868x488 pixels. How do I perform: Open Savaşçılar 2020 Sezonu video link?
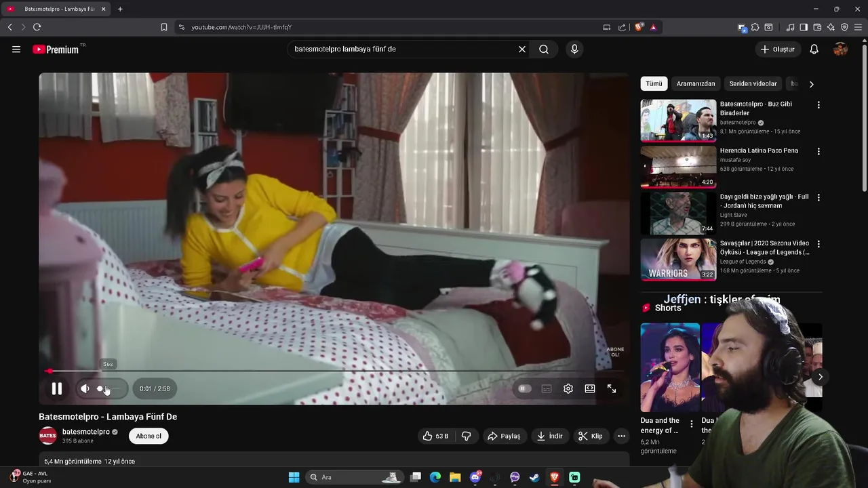pyautogui.click(x=764, y=247)
